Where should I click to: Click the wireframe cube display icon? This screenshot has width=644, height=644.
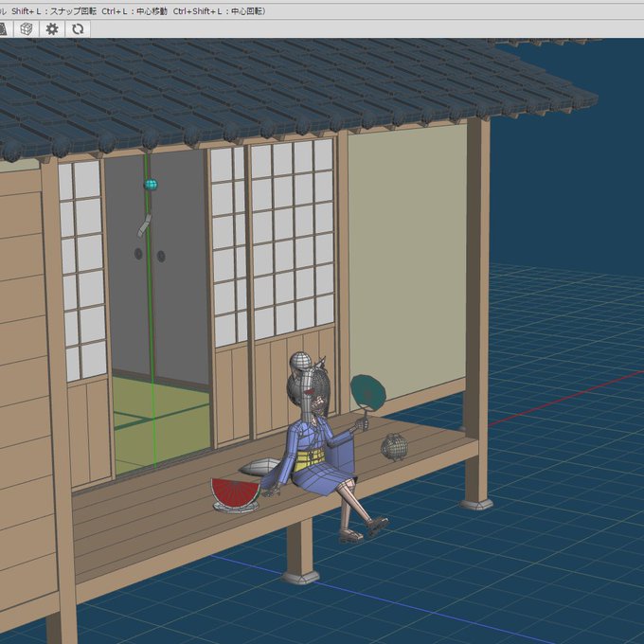pyautogui.click(x=27, y=29)
